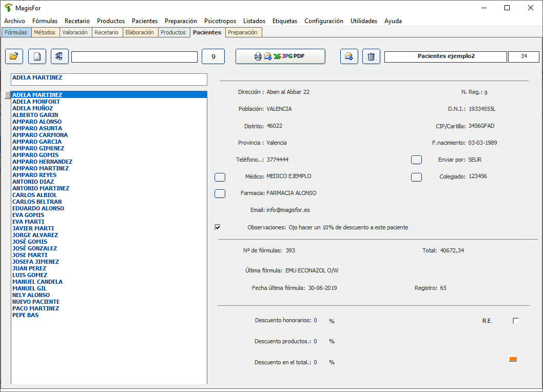Screen dimensions: 543x392
Task: Open the Utilidades menu
Action: pos(363,21)
